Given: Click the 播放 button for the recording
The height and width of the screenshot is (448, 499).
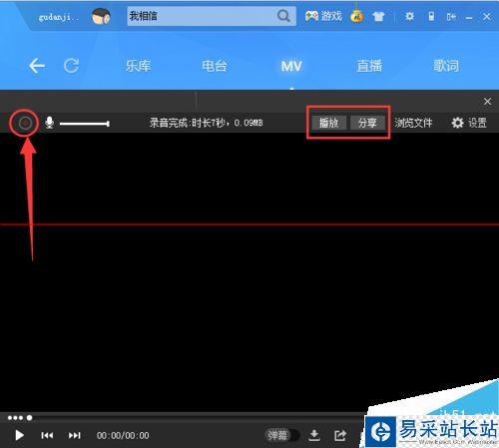Looking at the screenshot, I should [329, 123].
